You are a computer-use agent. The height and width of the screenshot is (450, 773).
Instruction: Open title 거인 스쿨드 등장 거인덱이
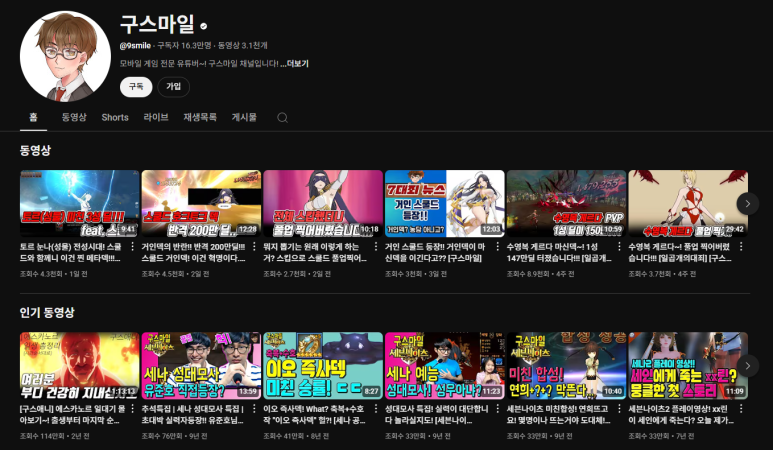coord(435,252)
